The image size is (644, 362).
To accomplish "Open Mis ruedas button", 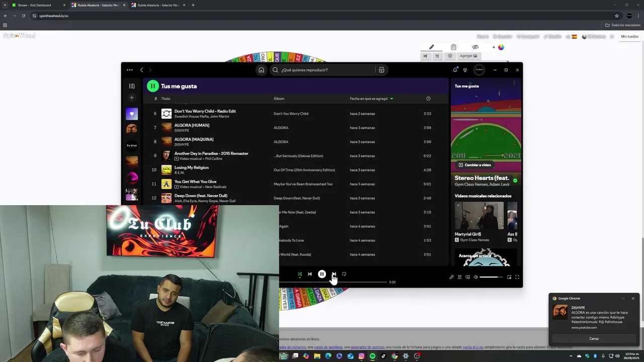I will [629, 36].
